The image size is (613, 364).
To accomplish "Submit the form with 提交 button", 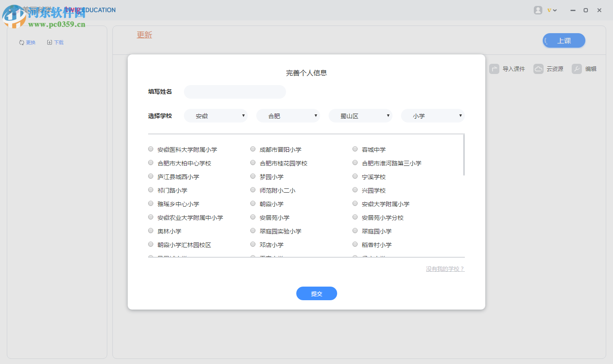I will pos(317,293).
